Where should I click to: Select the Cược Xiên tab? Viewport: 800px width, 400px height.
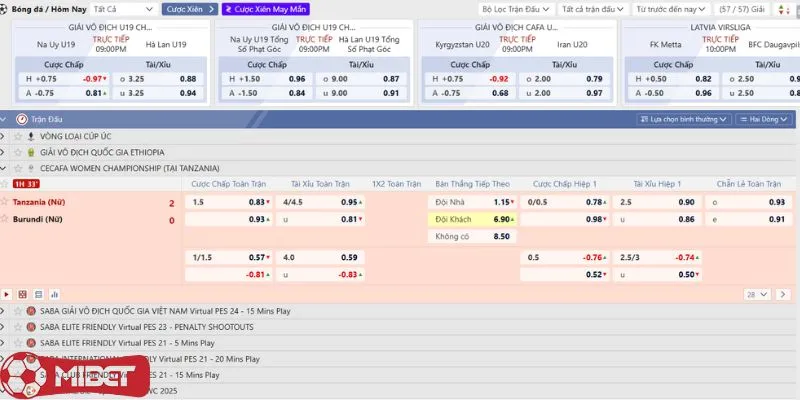(x=187, y=8)
